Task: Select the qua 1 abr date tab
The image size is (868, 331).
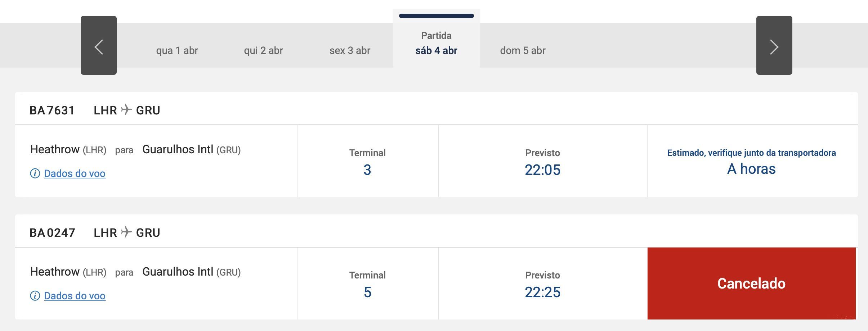Action: point(177,50)
